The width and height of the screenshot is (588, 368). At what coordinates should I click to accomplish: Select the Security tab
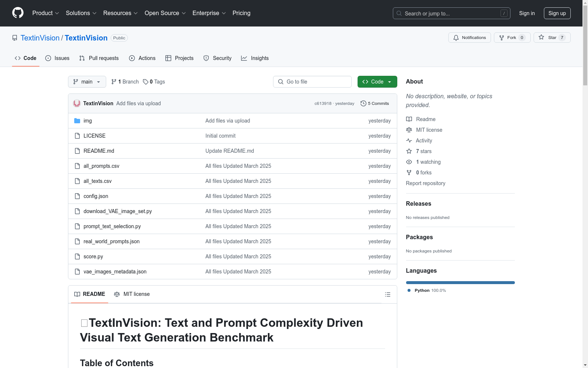218,58
